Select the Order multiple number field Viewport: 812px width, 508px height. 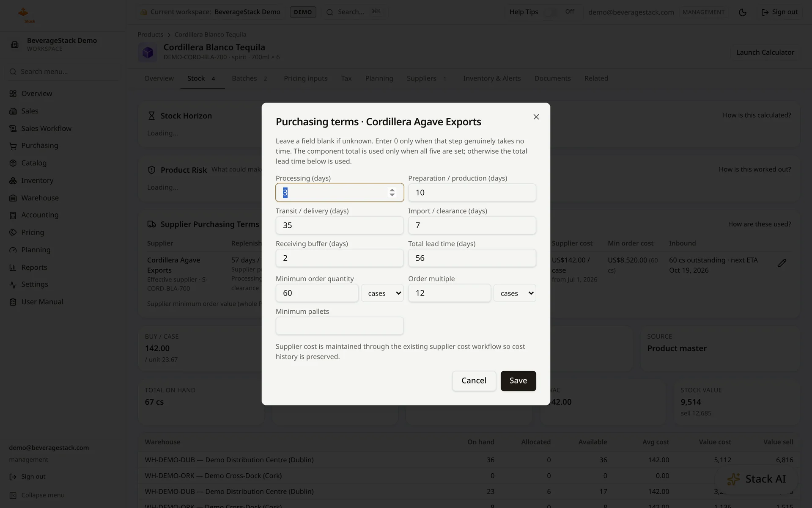[x=449, y=293]
